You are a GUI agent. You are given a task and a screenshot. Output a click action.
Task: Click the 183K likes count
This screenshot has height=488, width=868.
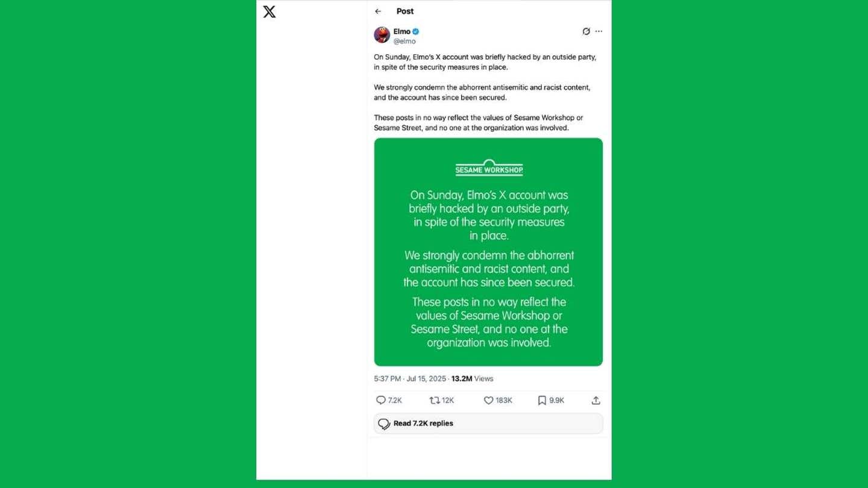504,400
